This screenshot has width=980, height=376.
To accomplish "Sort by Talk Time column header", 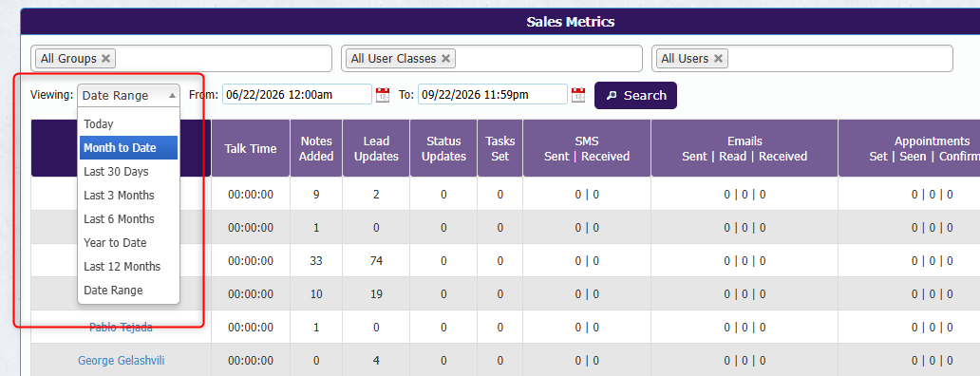I will pos(251,149).
